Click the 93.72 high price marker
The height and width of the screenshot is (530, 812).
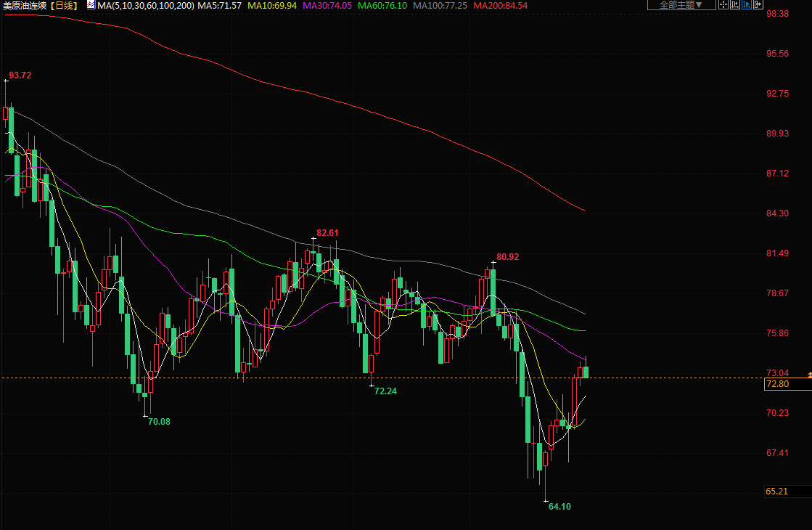[x=20, y=76]
